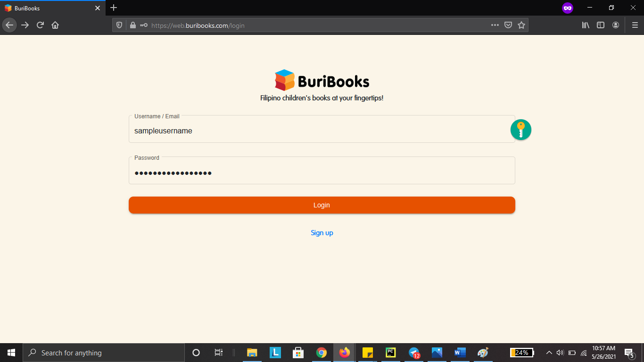Toggle the sidebar view icon
The height and width of the screenshot is (362, 644).
601,25
